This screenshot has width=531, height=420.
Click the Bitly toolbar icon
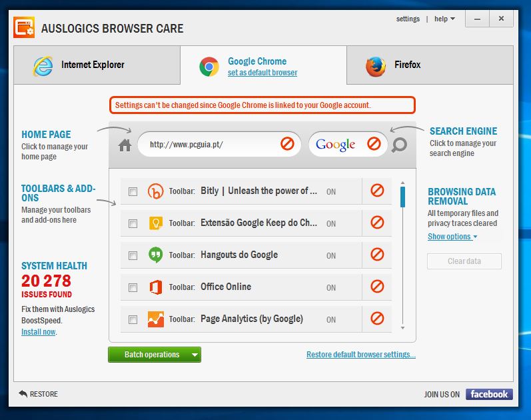pos(155,191)
